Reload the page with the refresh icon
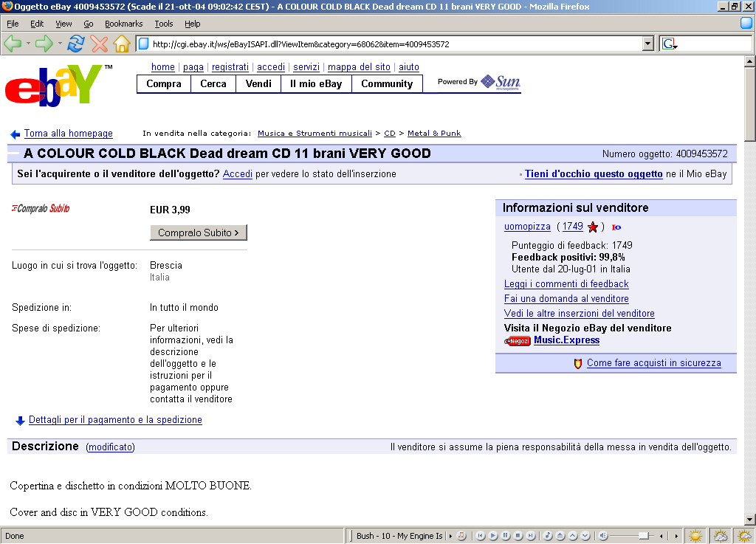Image resolution: width=756 pixels, height=544 pixels. [x=76, y=44]
